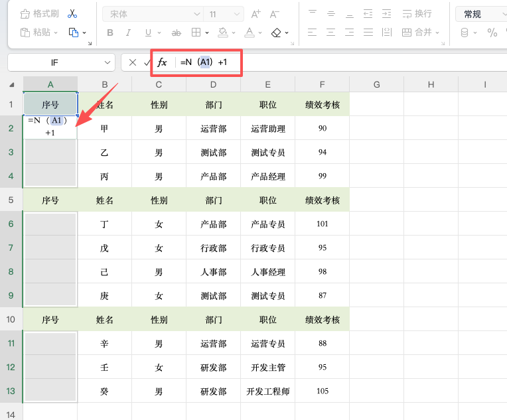Open the fill color dropdown arrow
The image size is (507, 420).
[x=234, y=33]
